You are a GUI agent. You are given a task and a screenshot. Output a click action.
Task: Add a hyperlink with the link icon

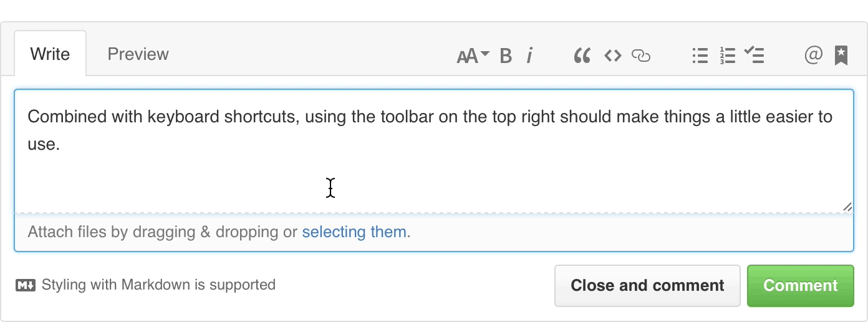(641, 56)
